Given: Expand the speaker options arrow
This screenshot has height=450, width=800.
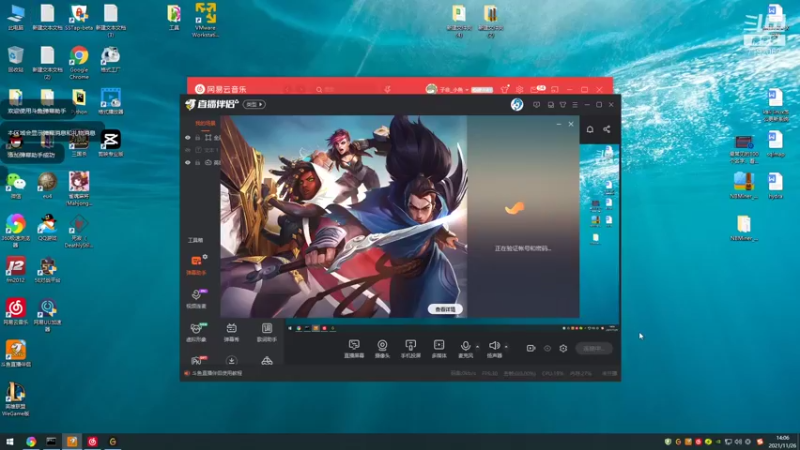Looking at the screenshot, I should [x=506, y=347].
